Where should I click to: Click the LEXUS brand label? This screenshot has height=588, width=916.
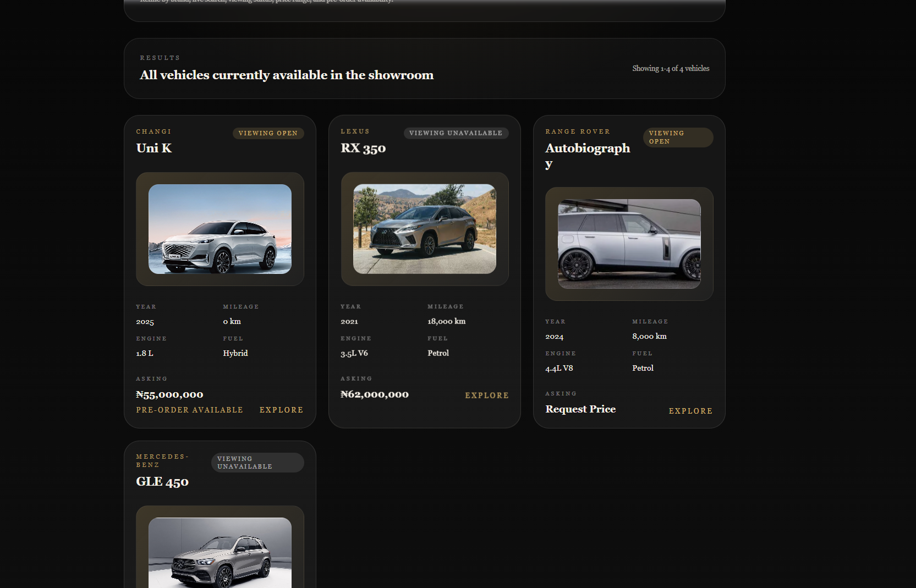pyautogui.click(x=355, y=131)
